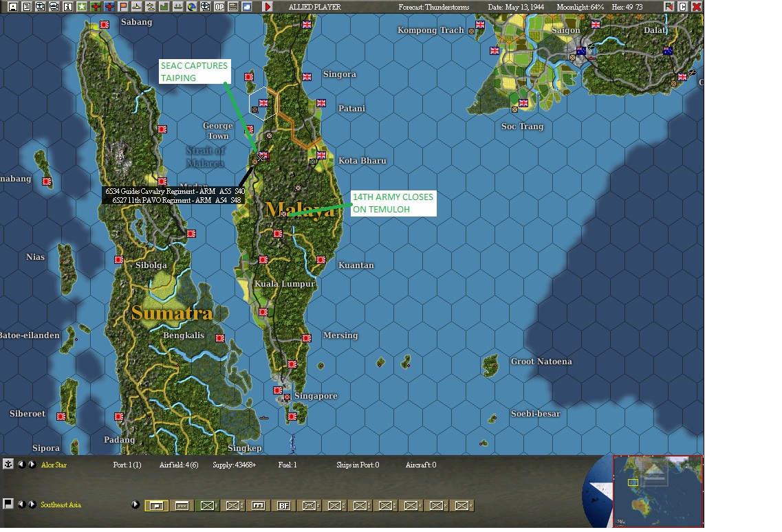Click the crosshair target toolbar icon
Viewport: 782px width, 532px height.
tap(205, 7)
